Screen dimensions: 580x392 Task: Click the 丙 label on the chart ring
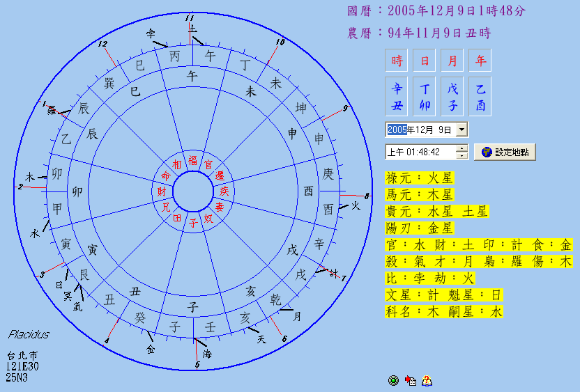(174, 56)
